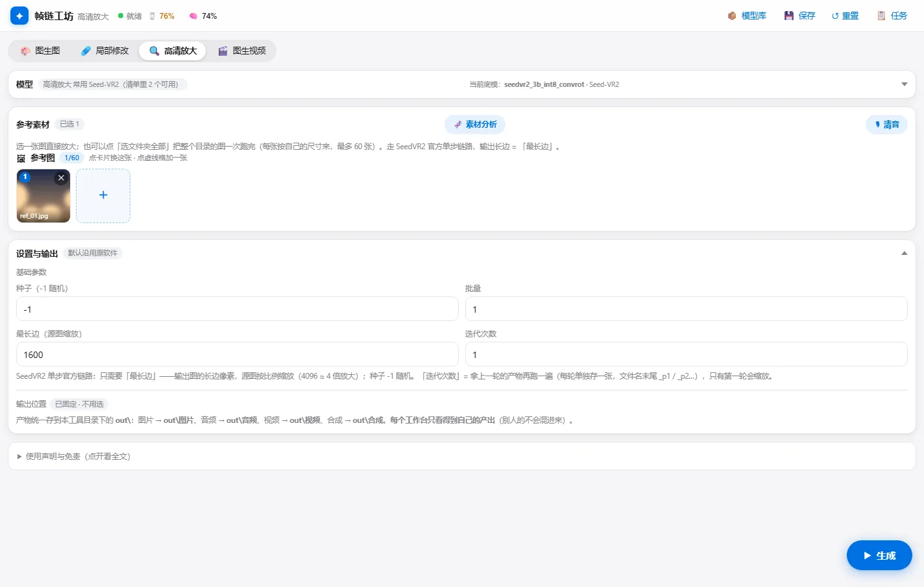Screen dimensions: 924x587
Task: Click the 生成 generate button
Action: 879,556
